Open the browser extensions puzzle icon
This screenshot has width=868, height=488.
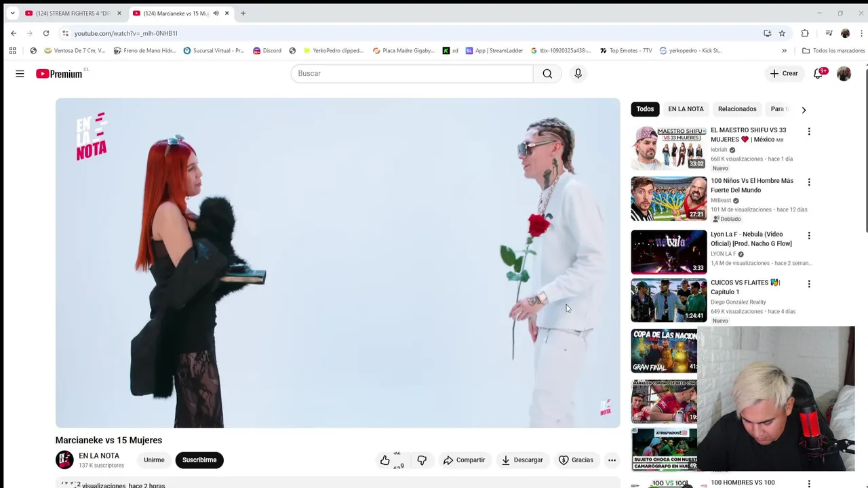pyautogui.click(x=805, y=33)
